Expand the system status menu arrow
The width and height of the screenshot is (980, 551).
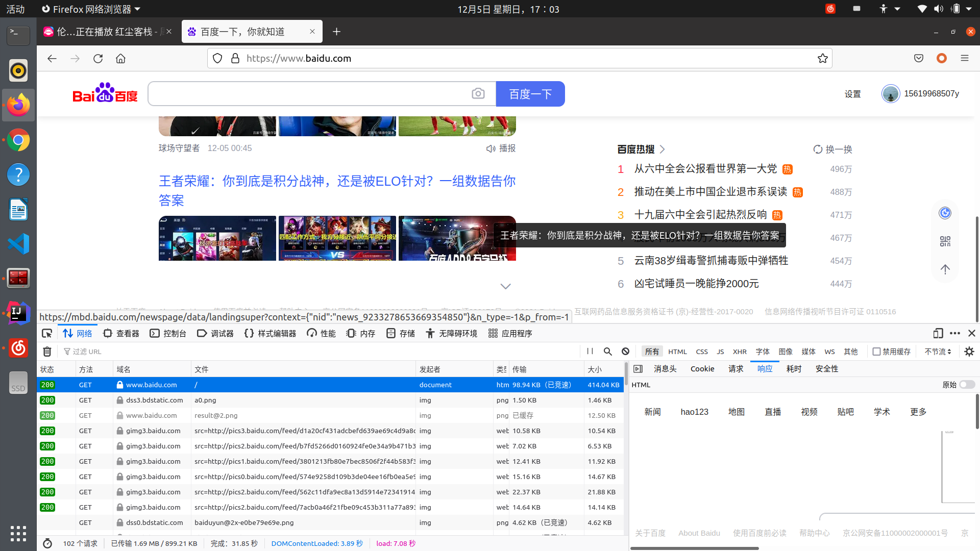tap(969, 9)
